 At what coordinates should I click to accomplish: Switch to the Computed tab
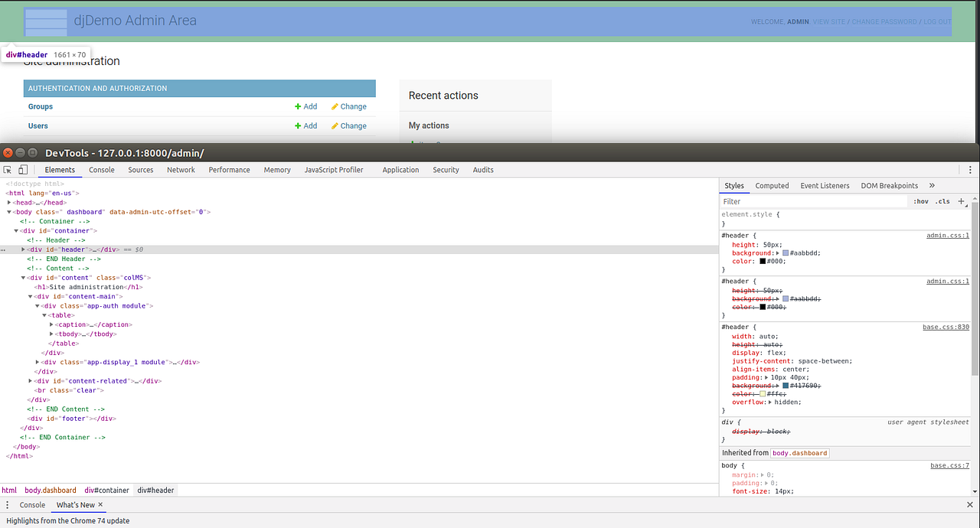pos(772,185)
